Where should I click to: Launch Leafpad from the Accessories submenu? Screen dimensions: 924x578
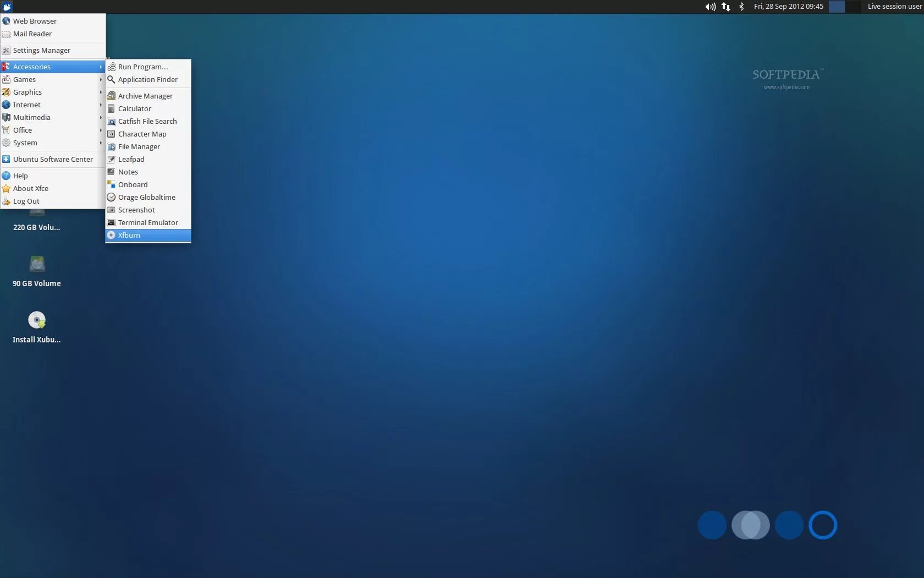pyautogui.click(x=148, y=159)
